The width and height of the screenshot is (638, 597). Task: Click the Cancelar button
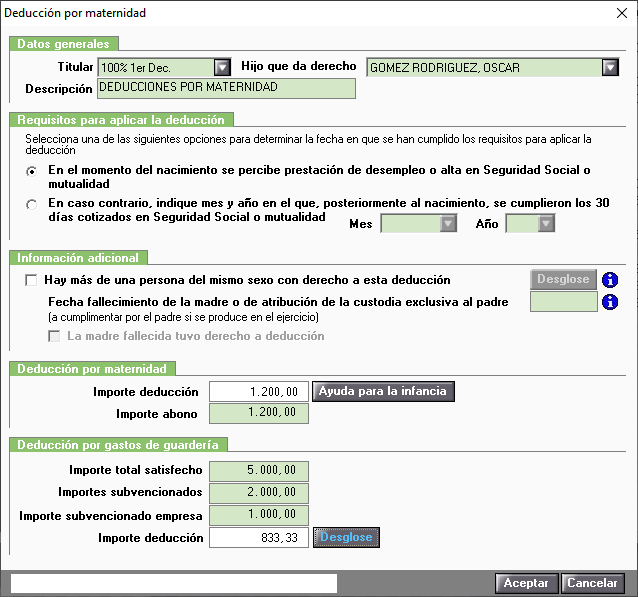pyautogui.click(x=592, y=583)
